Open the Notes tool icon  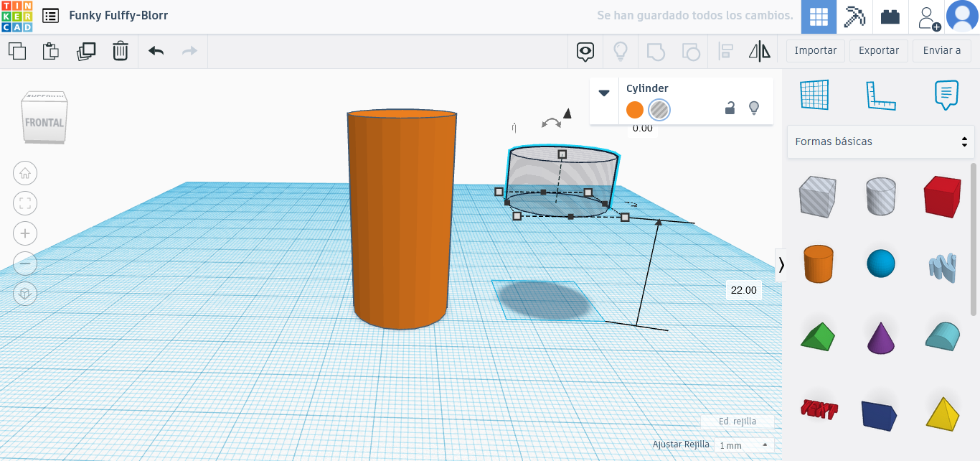tap(946, 95)
